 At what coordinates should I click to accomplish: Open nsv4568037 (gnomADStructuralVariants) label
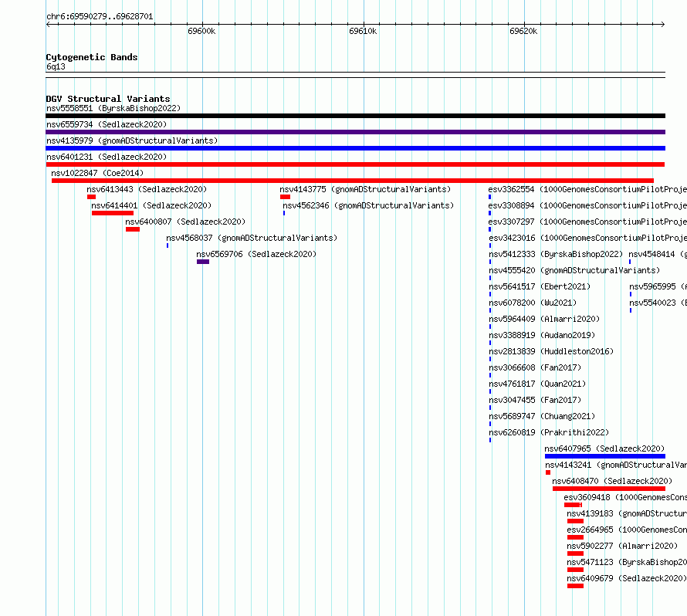pyautogui.click(x=252, y=238)
